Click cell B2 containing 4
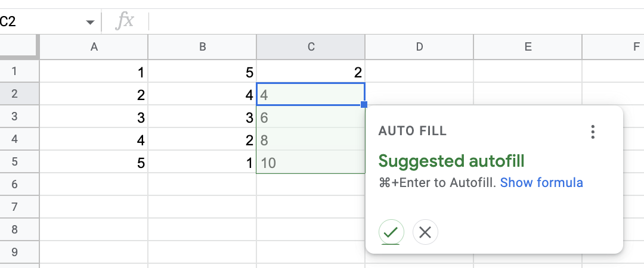This screenshot has height=268, width=644. [203, 94]
